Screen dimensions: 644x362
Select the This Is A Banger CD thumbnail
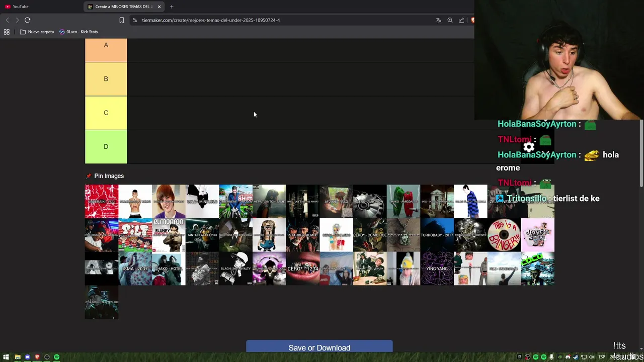coord(504,235)
